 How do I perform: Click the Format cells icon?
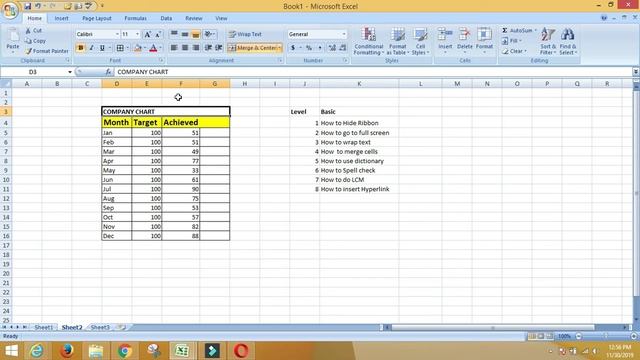point(484,35)
